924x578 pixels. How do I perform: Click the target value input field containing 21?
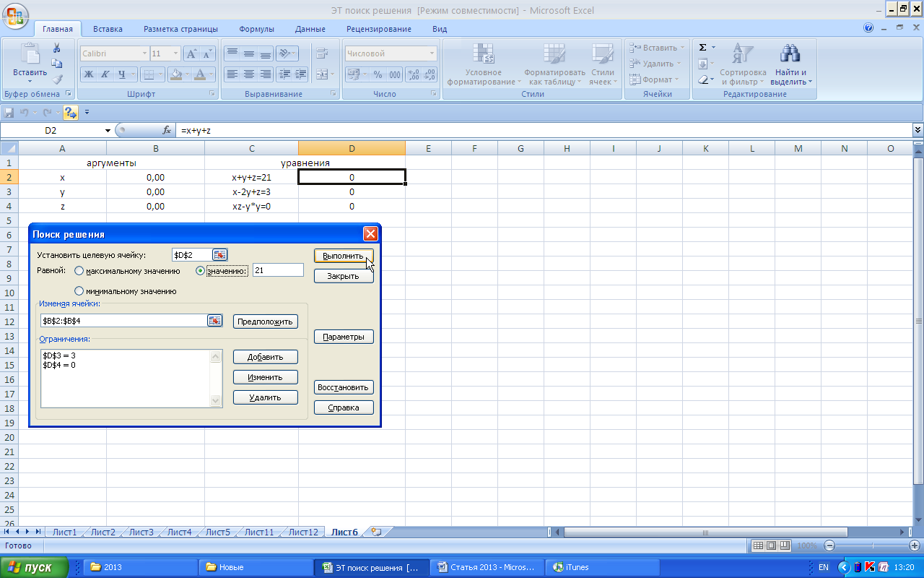(x=278, y=270)
